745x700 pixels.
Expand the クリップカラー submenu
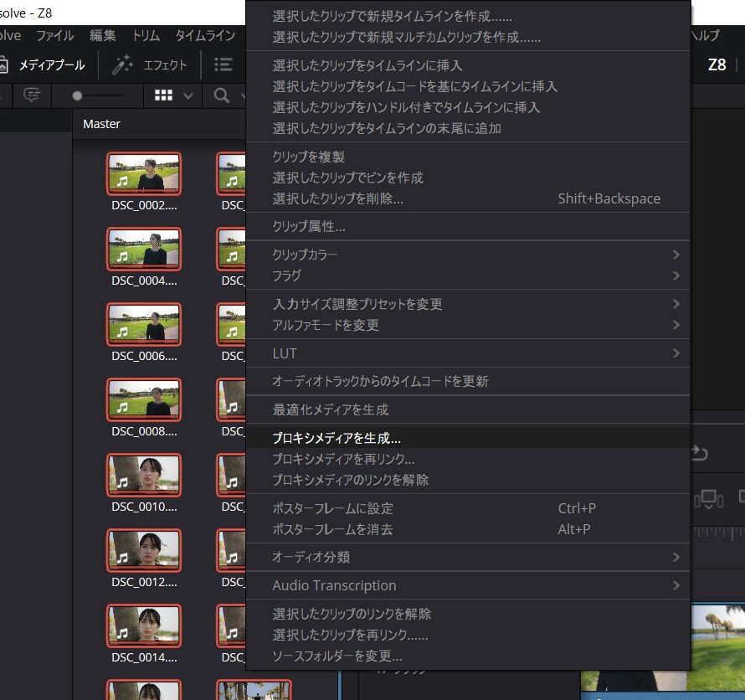(x=468, y=255)
